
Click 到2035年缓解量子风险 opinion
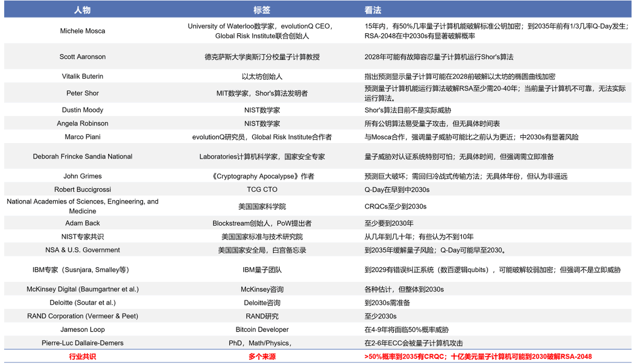pyautogui.click(x=435, y=250)
